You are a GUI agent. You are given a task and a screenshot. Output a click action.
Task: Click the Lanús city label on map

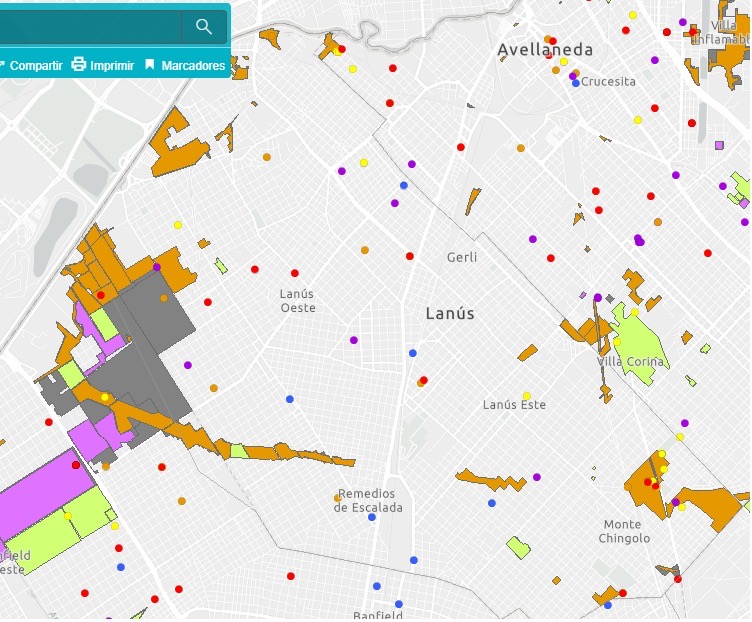point(450,313)
